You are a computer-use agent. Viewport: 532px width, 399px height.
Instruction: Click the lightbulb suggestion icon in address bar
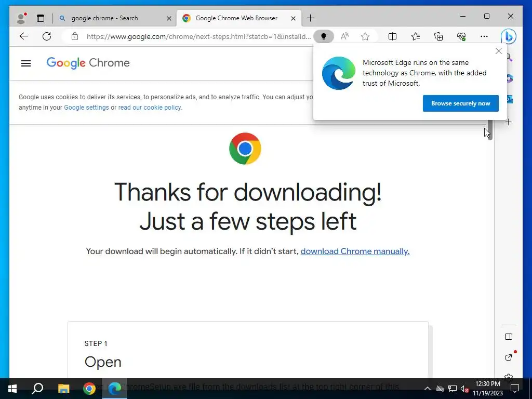(324, 36)
